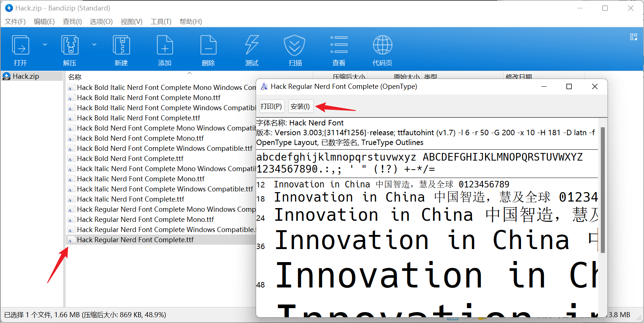Image resolution: width=644 pixels, height=323 pixels.
Task: Maximize the Bandizip main window
Action: point(605,8)
